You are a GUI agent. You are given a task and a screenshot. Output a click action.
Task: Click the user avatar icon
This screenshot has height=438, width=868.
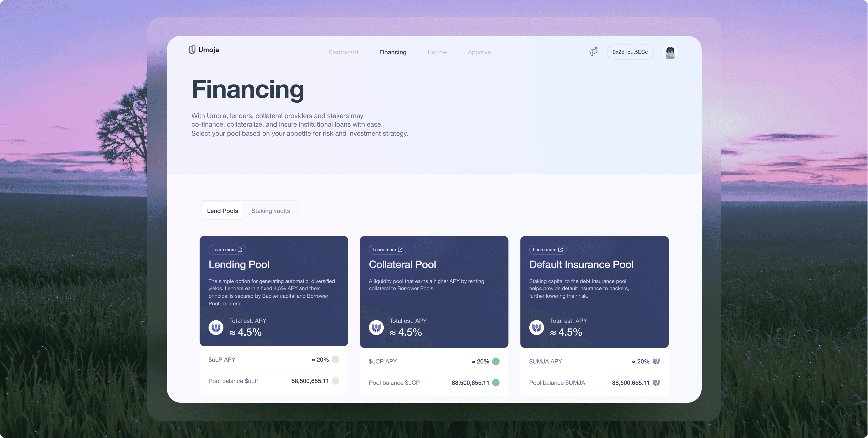coord(670,52)
